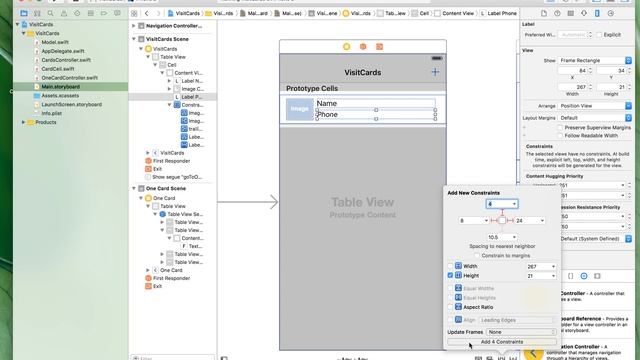This screenshot has width=640, height=360.
Task: Open the Test navigator icon
Action: pos(77,13)
